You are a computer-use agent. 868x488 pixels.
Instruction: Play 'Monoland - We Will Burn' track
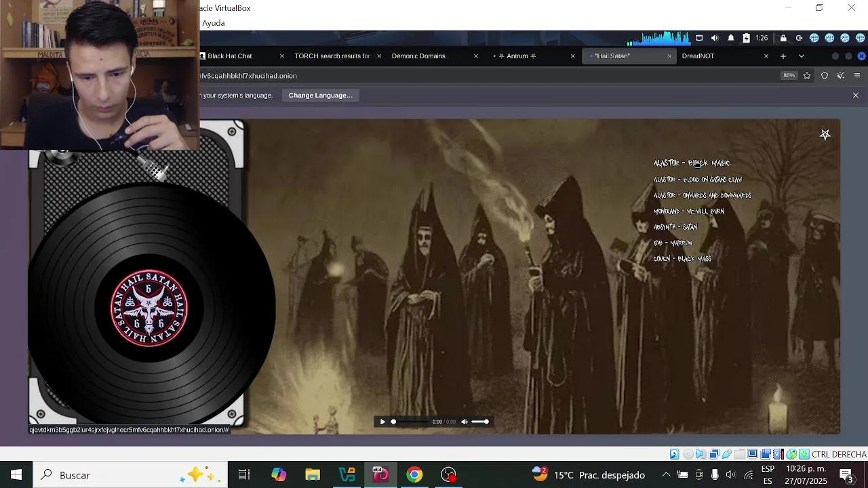pos(689,211)
